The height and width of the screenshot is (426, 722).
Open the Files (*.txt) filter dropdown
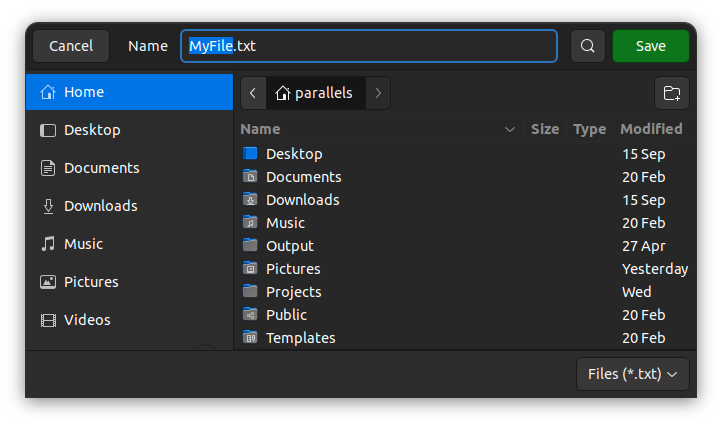click(x=633, y=374)
